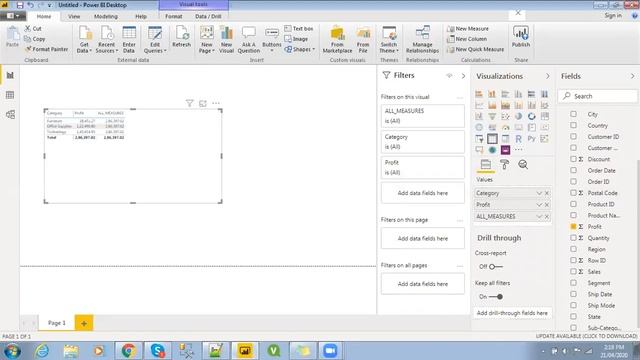The height and width of the screenshot is (360, 640).
Task: Add a new page with plus button
Action: tap(84, 323)
